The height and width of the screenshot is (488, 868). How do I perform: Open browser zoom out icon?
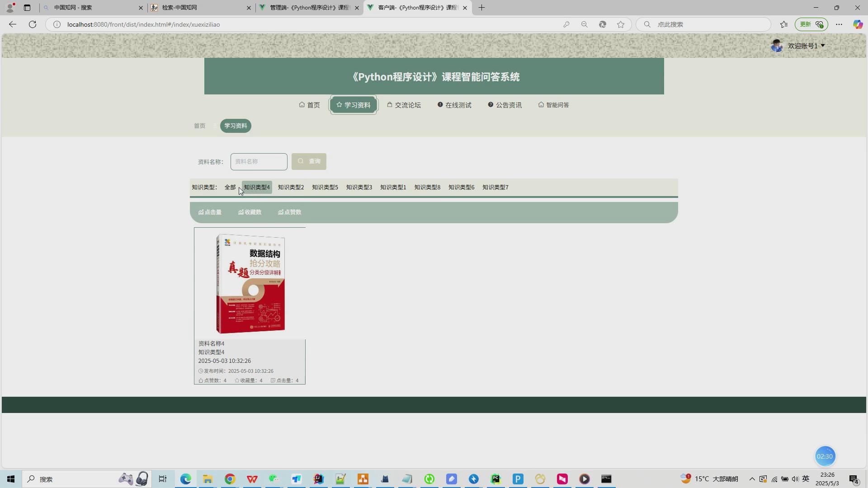pyautogui.click(x=584, y=24)
